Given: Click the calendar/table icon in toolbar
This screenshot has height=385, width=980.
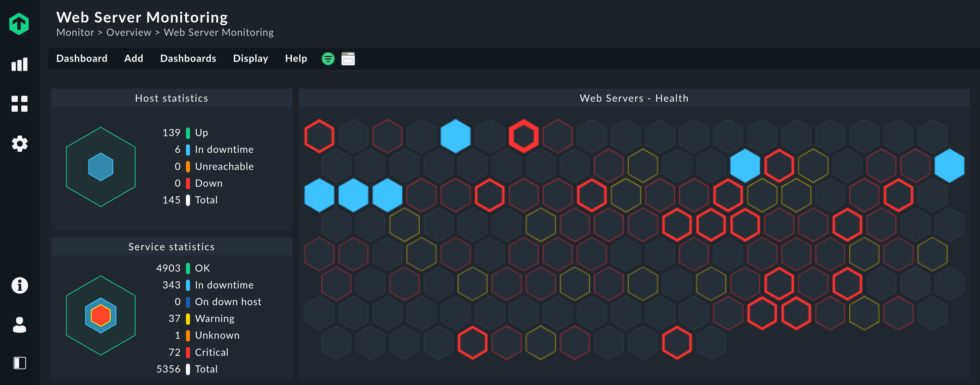Looking at the screenshot, I should [348, 59].
